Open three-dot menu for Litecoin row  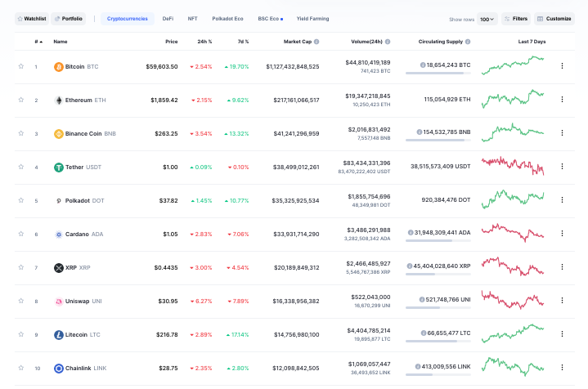[x=562, y=334]
